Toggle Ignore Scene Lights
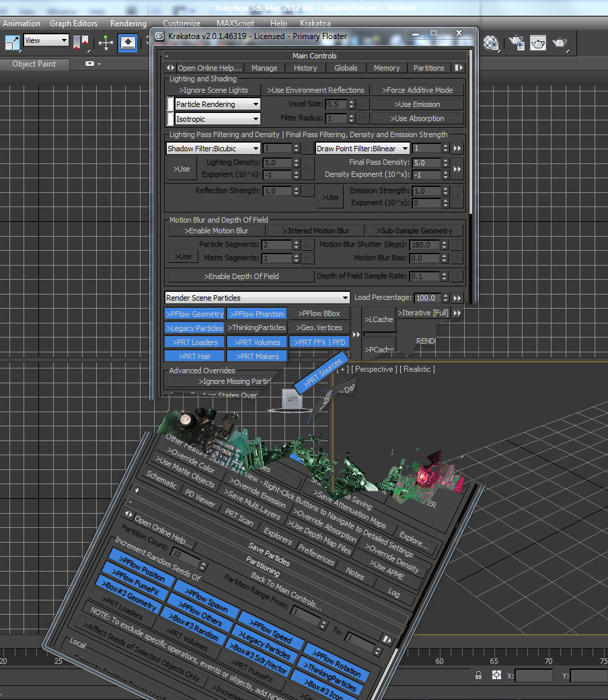Image resolution: width=608 pixels, height=700 pixels. click(213, 90)
